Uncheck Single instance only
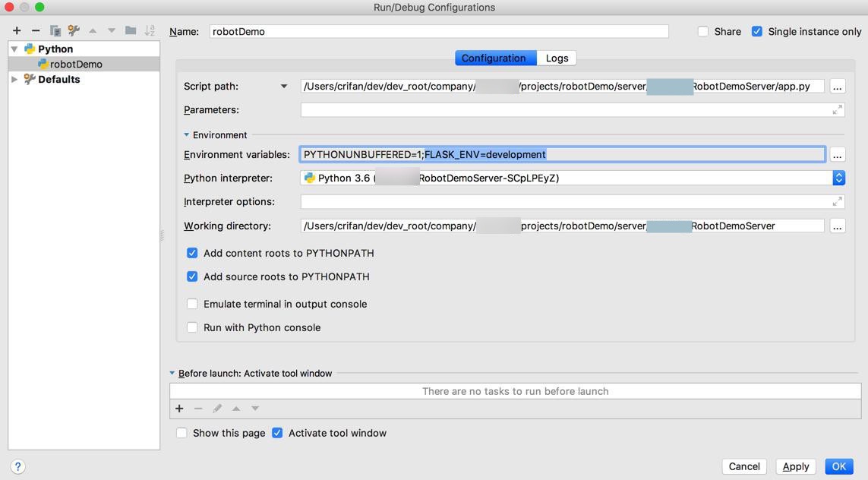Screen dimensions: 868x480 756,32
